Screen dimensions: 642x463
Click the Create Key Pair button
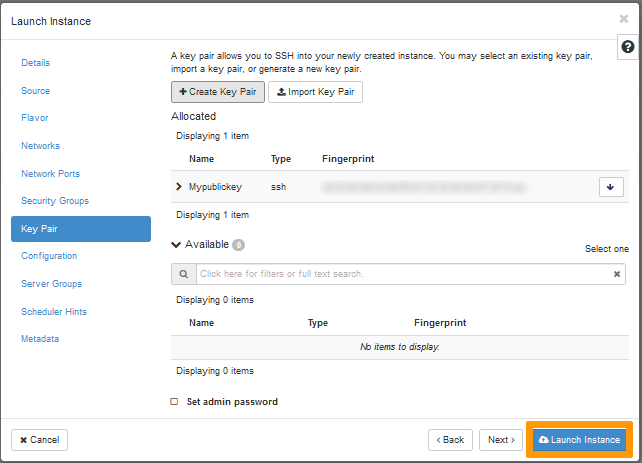[x=217, y=92]
